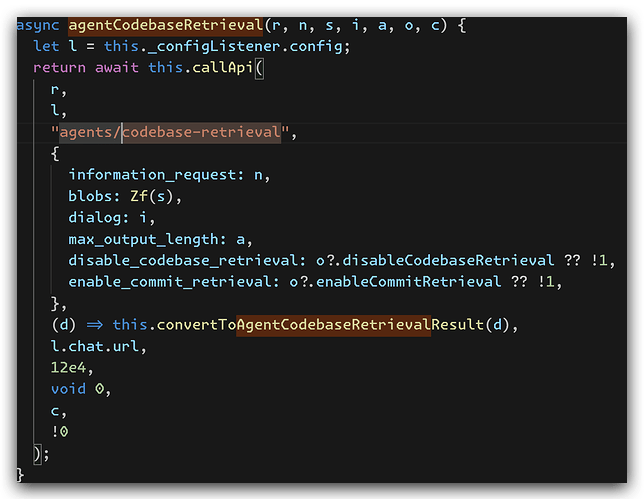The width and height of the screenshot is (644, 499).
Task: Click the 'async' keyword
Action: click(38, 25)
